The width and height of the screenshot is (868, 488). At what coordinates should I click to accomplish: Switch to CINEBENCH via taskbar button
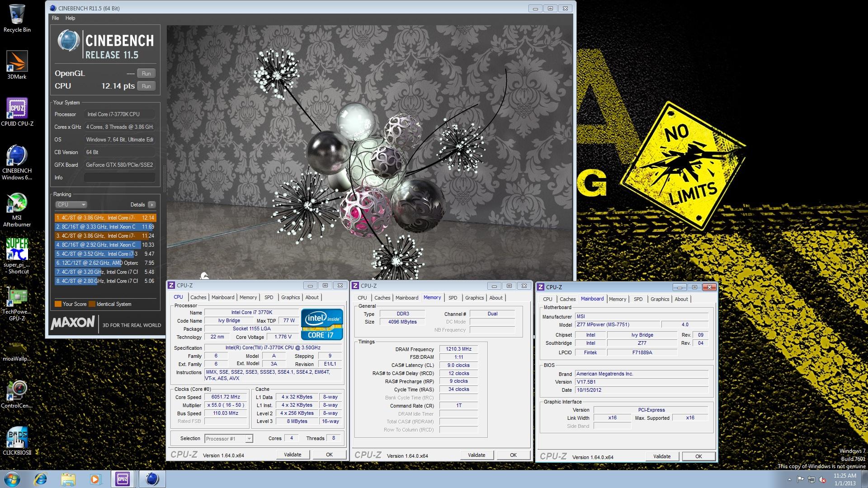pos(152,479)
